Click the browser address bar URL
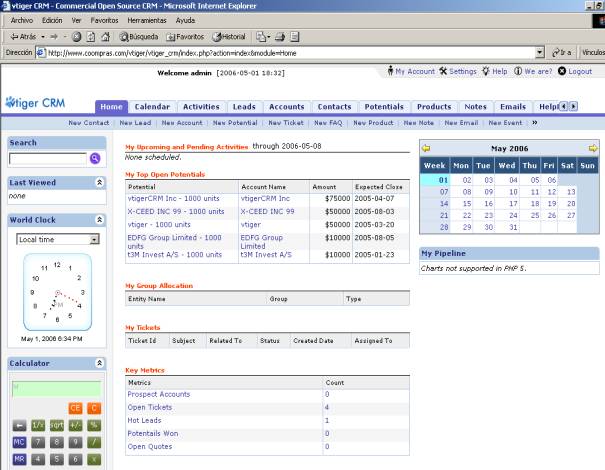Screen dimensions: 605x470 tap(172, 53)
